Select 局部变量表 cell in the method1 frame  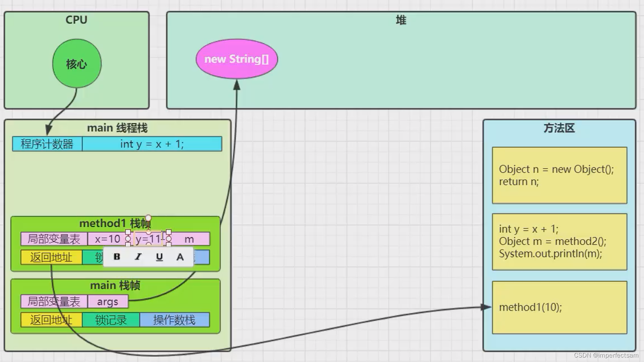(x=54, y=239)
